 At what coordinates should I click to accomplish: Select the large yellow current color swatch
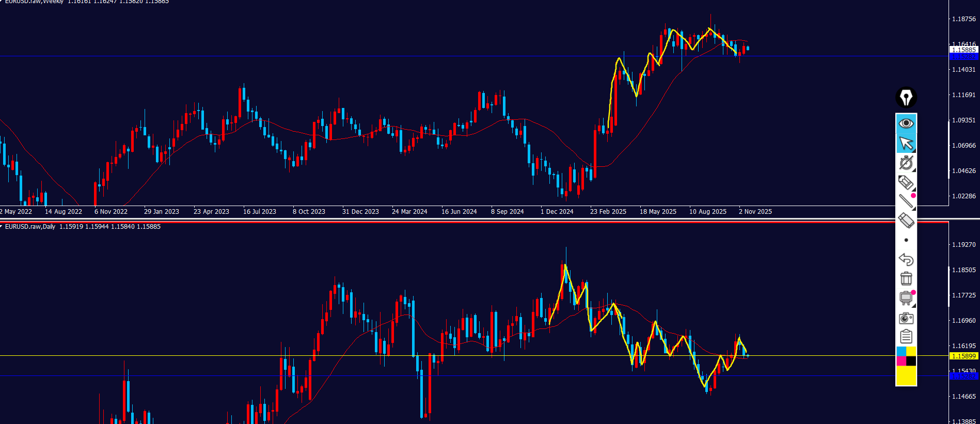click(x=906, y=375)
